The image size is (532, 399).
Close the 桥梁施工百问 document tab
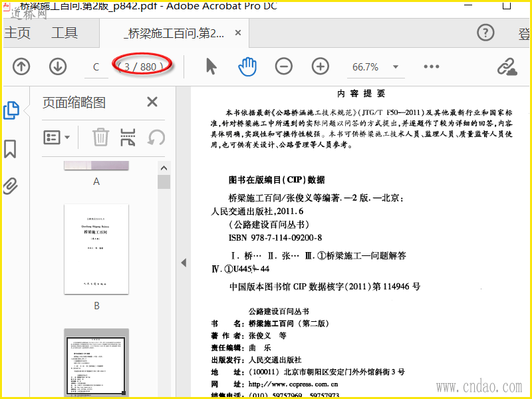pyautogui.click(x=238, y=33)
